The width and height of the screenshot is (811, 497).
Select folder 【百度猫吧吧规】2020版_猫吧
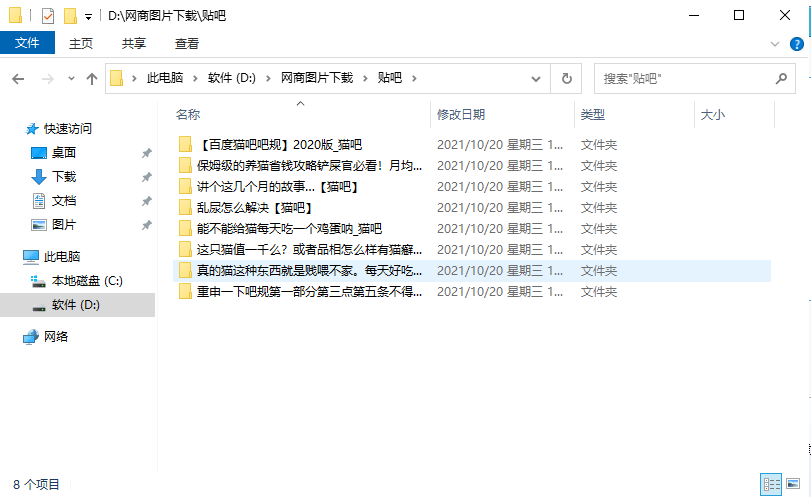point(279,144)
